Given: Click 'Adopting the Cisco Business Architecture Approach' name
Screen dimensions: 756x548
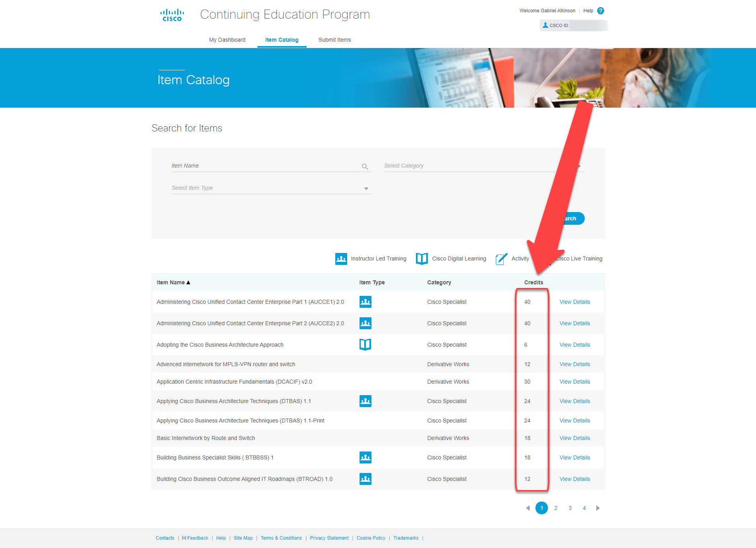Looking at the screenshot, I should coord(220,345).
